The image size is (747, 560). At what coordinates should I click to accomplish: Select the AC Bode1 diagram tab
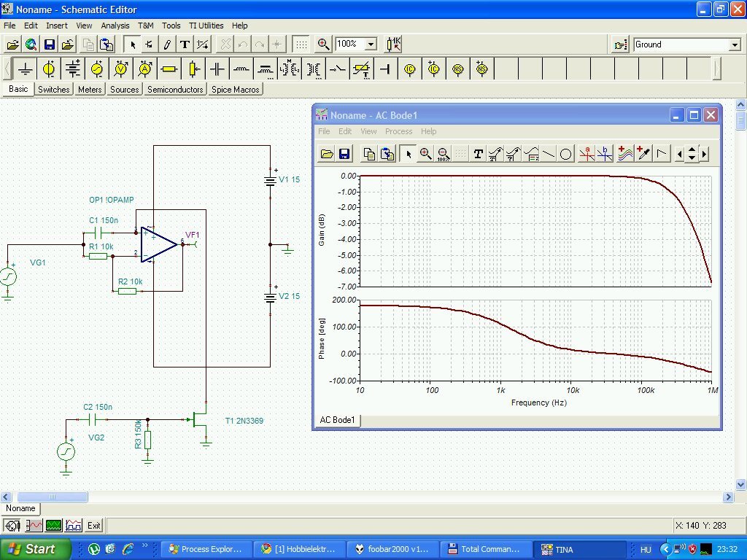point(337,420)
